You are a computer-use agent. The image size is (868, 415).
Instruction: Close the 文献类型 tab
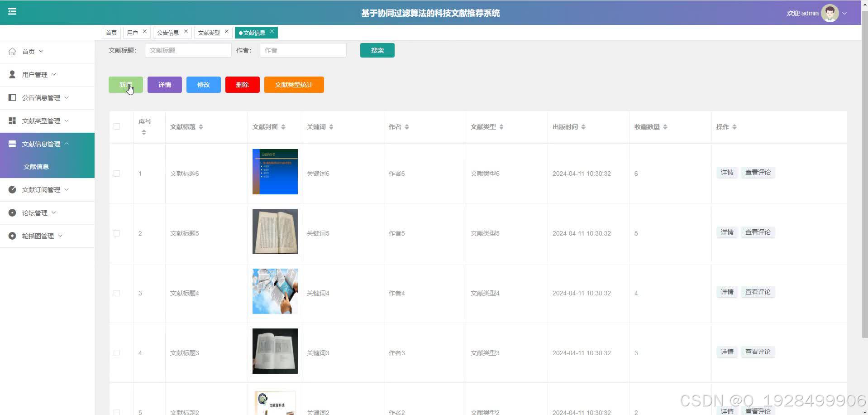[227, 31]
